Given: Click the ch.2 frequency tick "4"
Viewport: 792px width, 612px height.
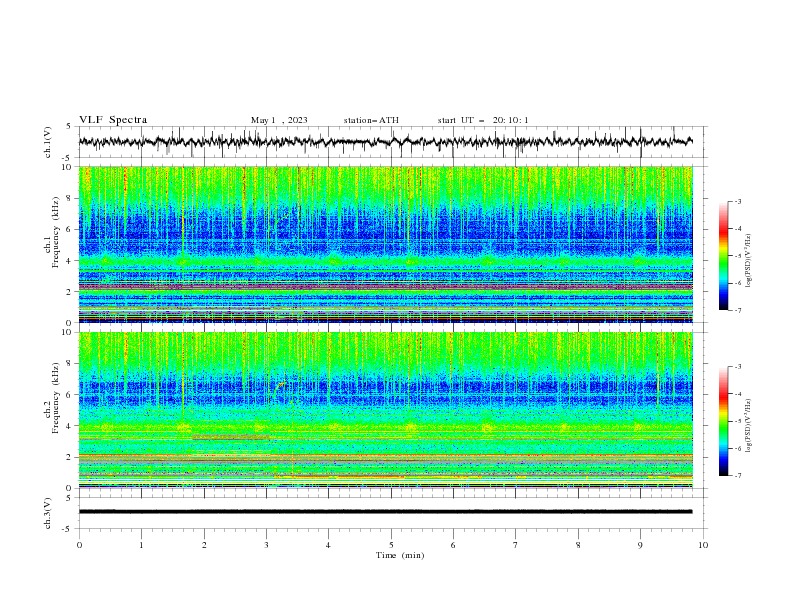Looking at the screenshot, I should click(70, 426).
